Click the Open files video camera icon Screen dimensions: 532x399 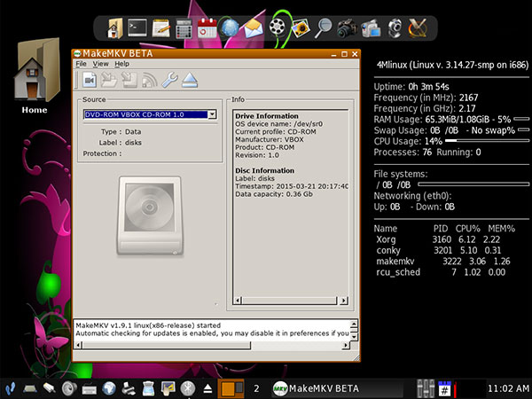click(88, 80)
